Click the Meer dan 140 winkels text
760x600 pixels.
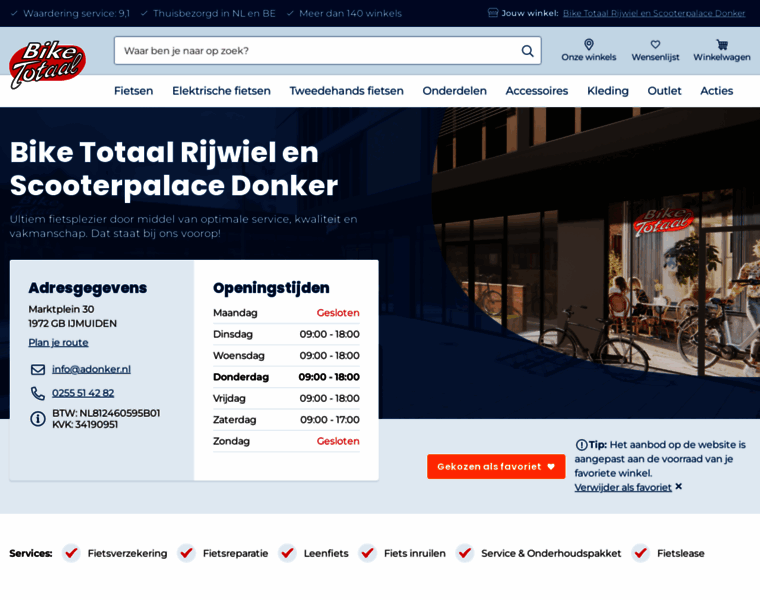coord(350,13)
